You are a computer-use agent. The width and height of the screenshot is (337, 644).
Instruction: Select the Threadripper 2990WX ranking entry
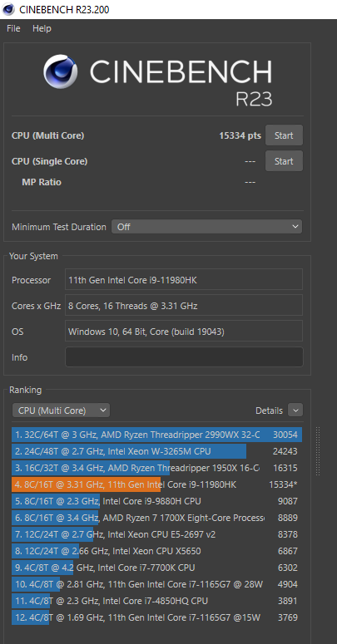click(x=156, y=435)
